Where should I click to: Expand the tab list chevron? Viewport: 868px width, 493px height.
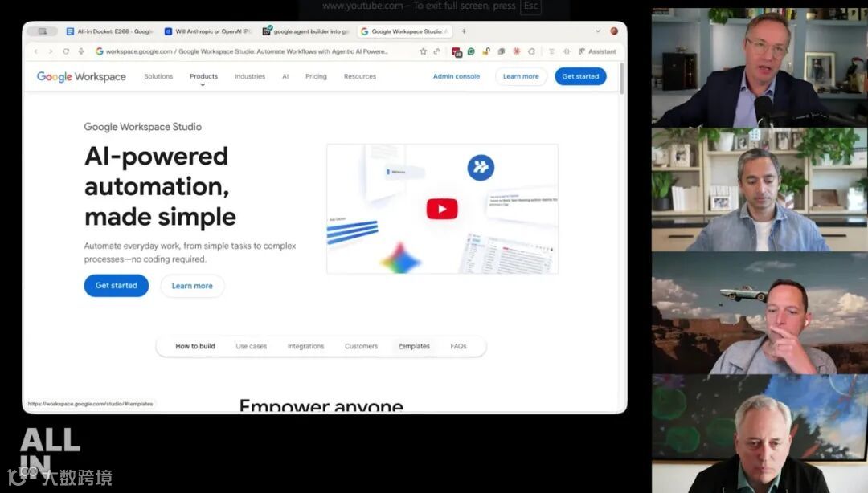tap(598, 31)
